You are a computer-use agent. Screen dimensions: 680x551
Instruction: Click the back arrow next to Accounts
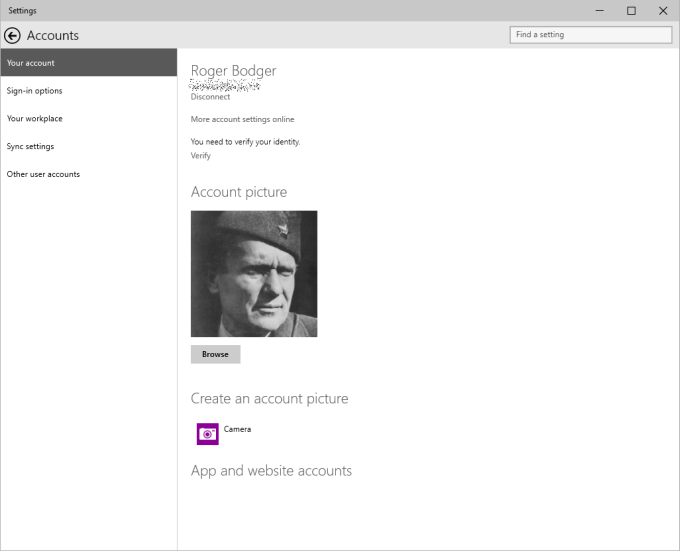click(13, 35)
